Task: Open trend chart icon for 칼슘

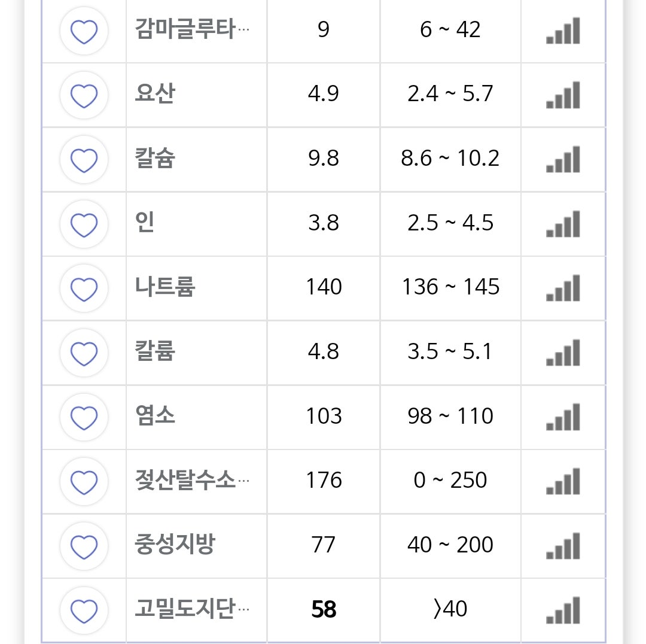Action: point(563,159)
